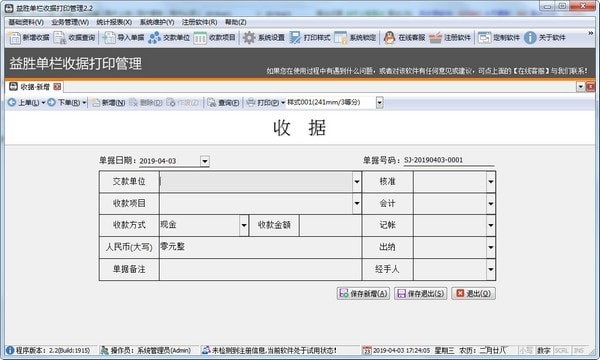The height and width of the screenshot is (360, 600).
Task: Open 关于软件 info icon
Action: (530, 38)
